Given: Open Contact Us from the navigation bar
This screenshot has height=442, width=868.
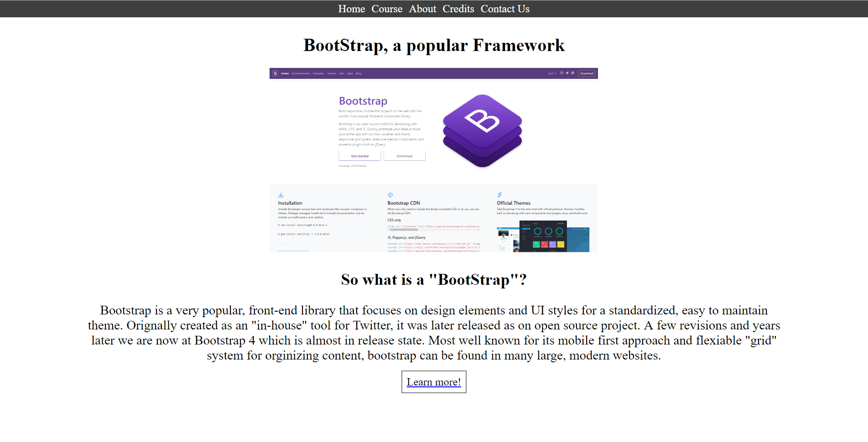Looking at the screenshot, I should 505,9.
